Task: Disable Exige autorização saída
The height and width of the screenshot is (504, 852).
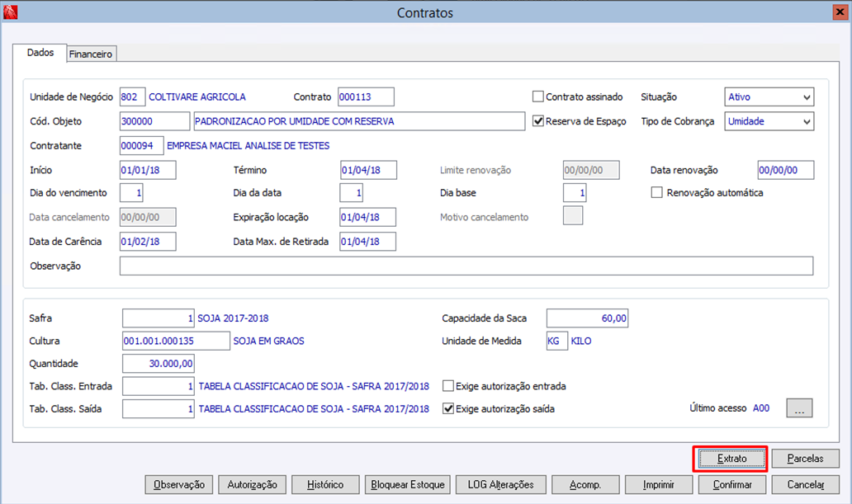Action: click(448, 409)
